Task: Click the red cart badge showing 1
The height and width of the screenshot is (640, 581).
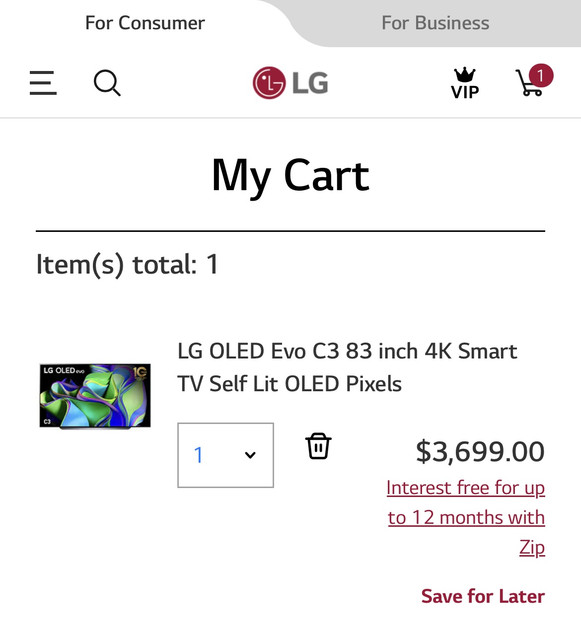Action: [x=541, y=76]
